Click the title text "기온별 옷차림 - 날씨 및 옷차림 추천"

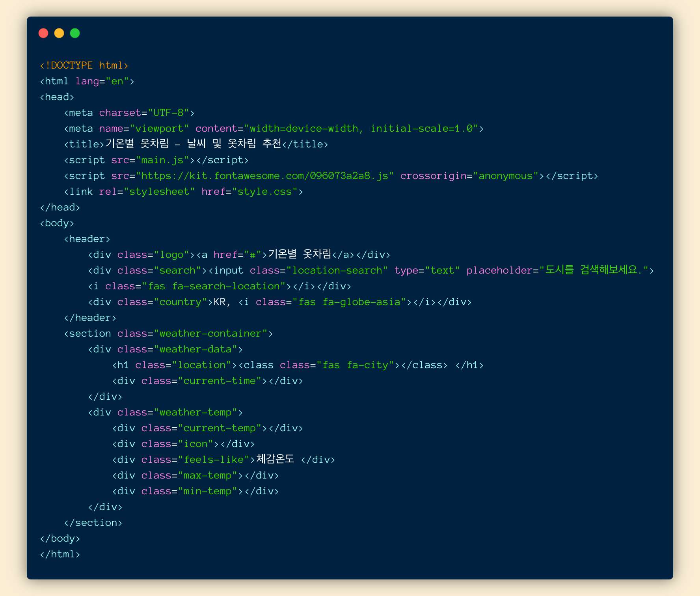pos(193,143)
